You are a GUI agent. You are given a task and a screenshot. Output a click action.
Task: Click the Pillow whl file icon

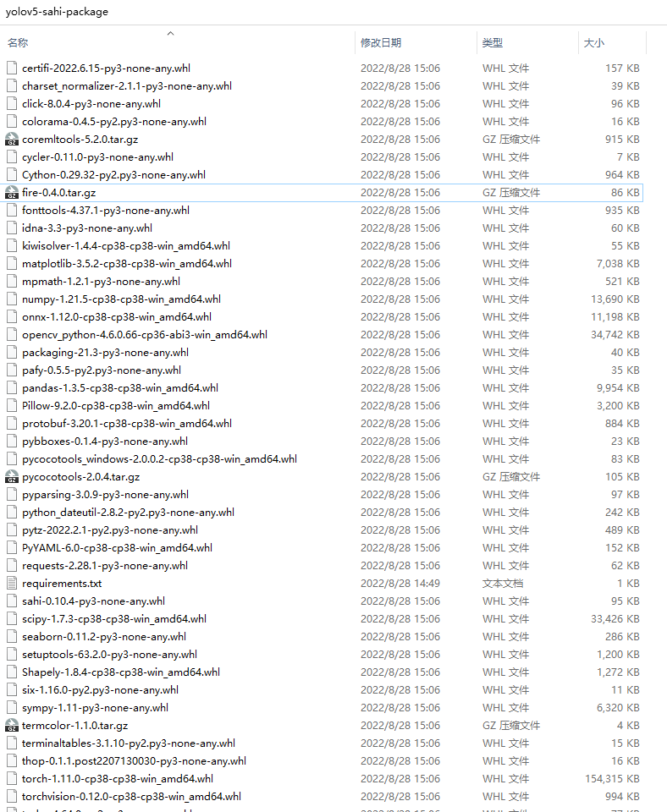coord(11,405)
